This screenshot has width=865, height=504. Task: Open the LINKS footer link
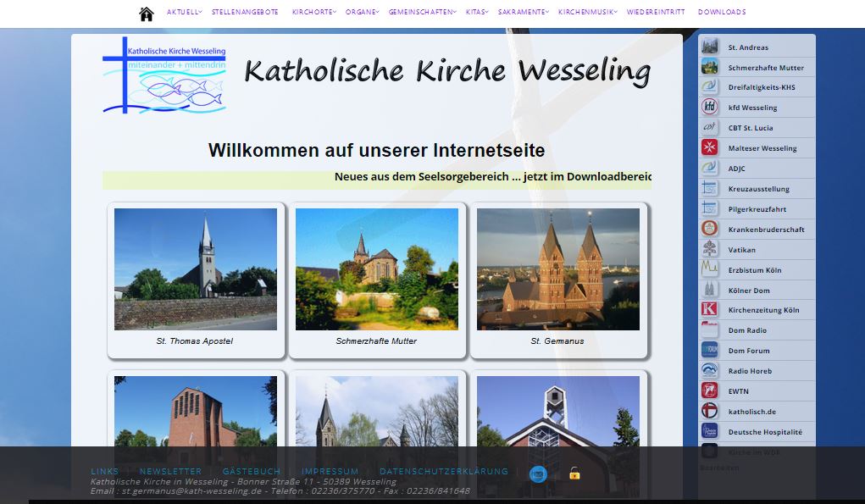[x=105, y=472]
